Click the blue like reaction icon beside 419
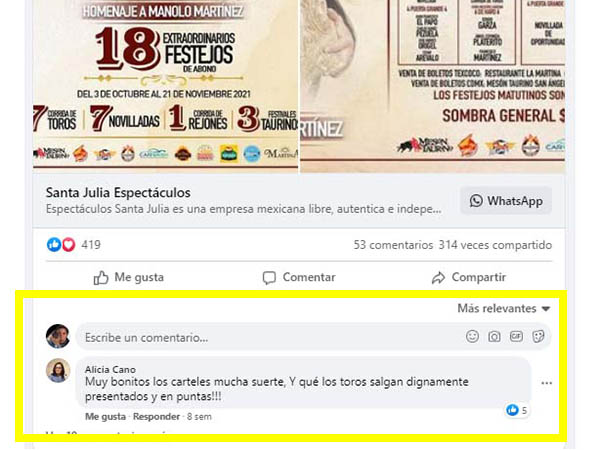This screenshot has width=600, height=450. (x=54, y=245)
